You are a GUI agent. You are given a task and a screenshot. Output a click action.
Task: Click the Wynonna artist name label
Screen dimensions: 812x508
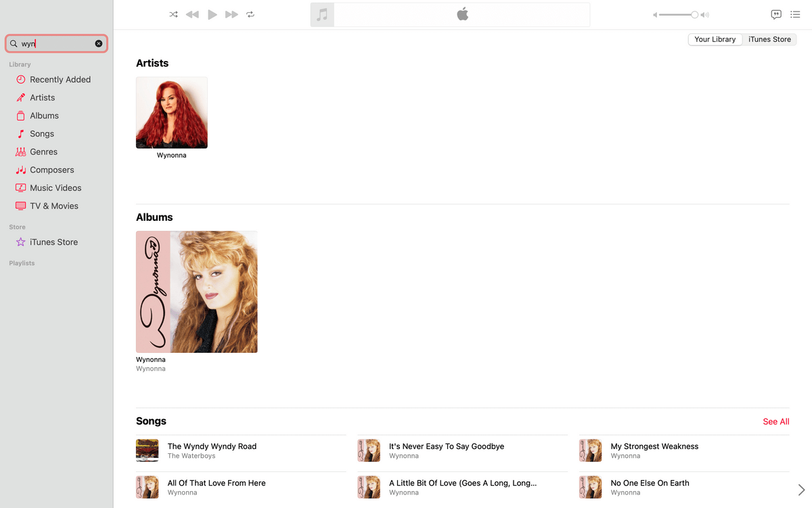point(172,155)
